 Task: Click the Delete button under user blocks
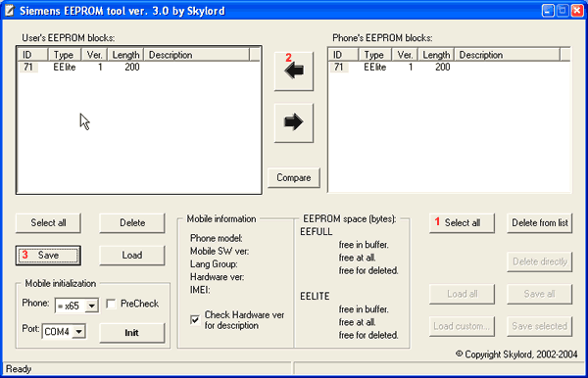132,223
